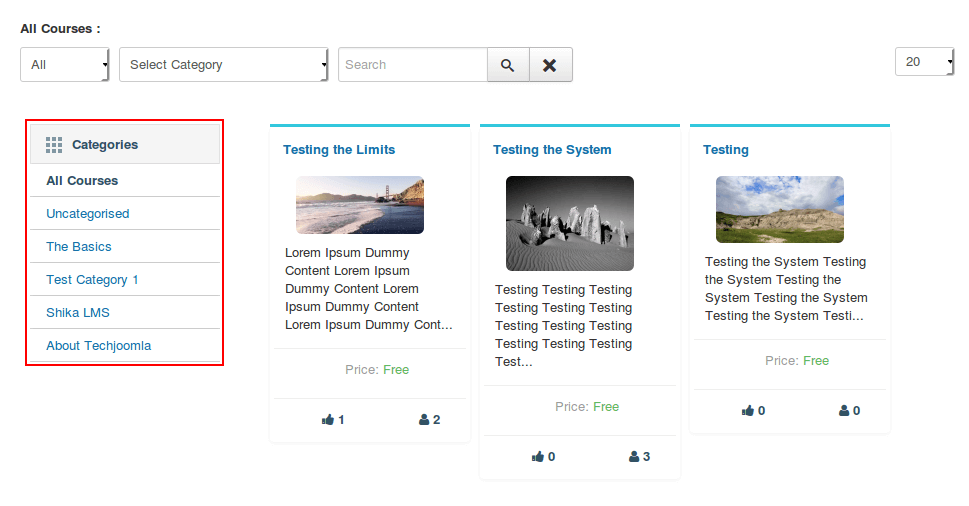Screen dimensions: 969x506
Task: Choose the Uncategorised category
Action: (x=88, y=214)
